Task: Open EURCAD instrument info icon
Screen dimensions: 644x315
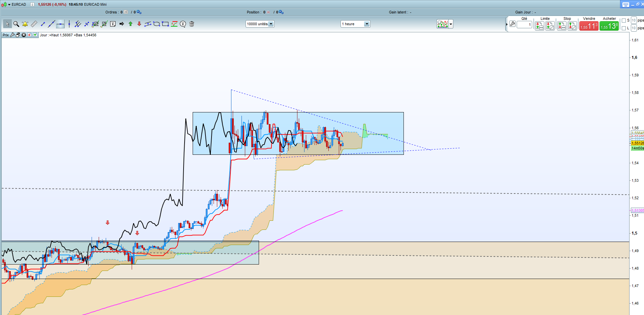Action: [32, 4]
